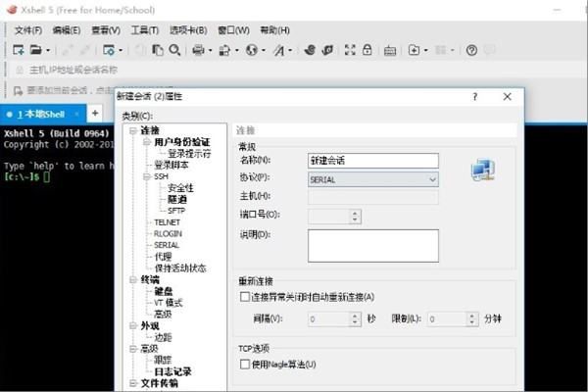588x392 pixels.
Task: Toggle the fullscreen toolbar icon
Action: coord(350,50)
